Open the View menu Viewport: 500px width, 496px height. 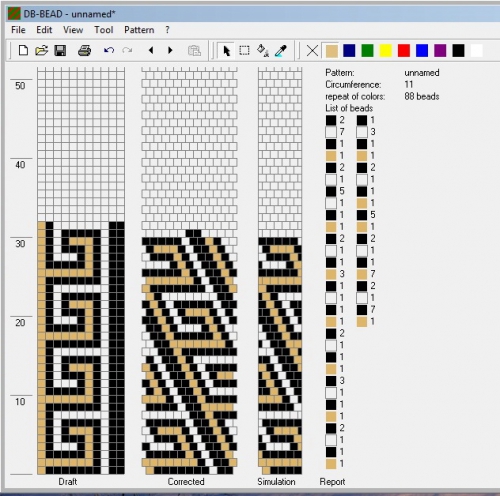(73, 30)
